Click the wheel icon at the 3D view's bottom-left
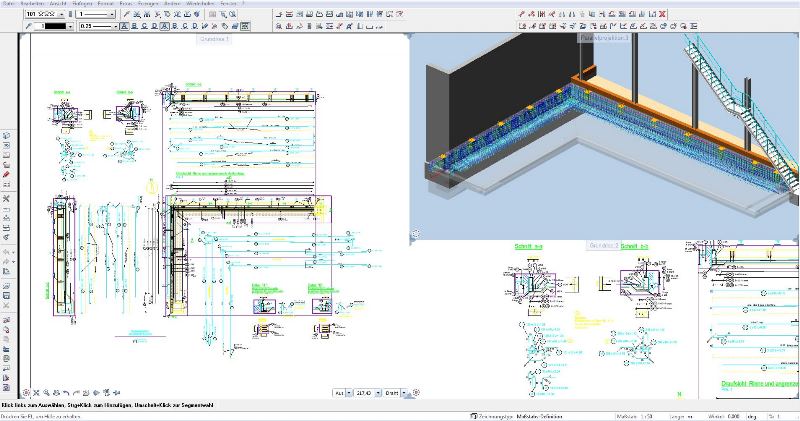Screen dimensions: 800x421 pyautogui.click(x=416, y=234)
